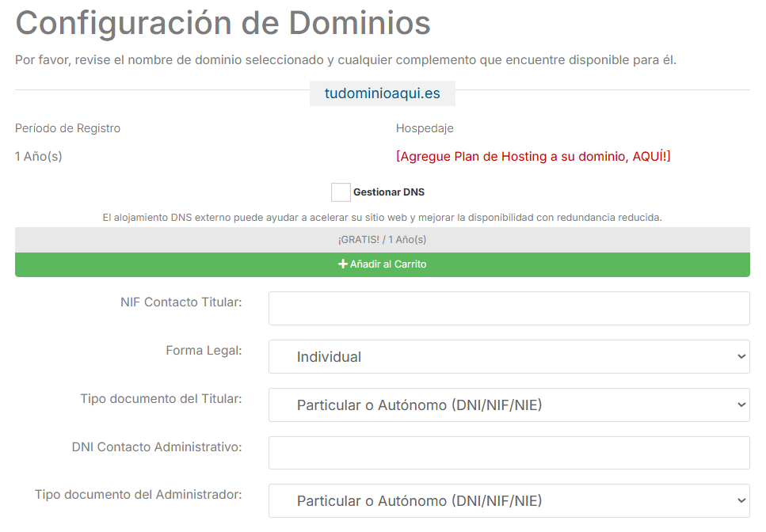This screenshot has width=766, height=532.
Task: Open the Agregue Plan de Hosting link
Action: 533,157
